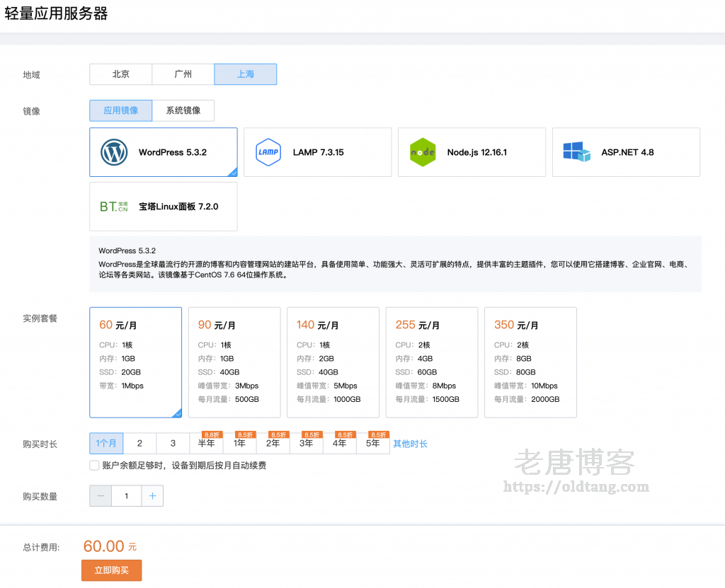Pick the 半年 duration with 8.8折 discount
This screenshot has width=725, height=588.
coord(207,444)
